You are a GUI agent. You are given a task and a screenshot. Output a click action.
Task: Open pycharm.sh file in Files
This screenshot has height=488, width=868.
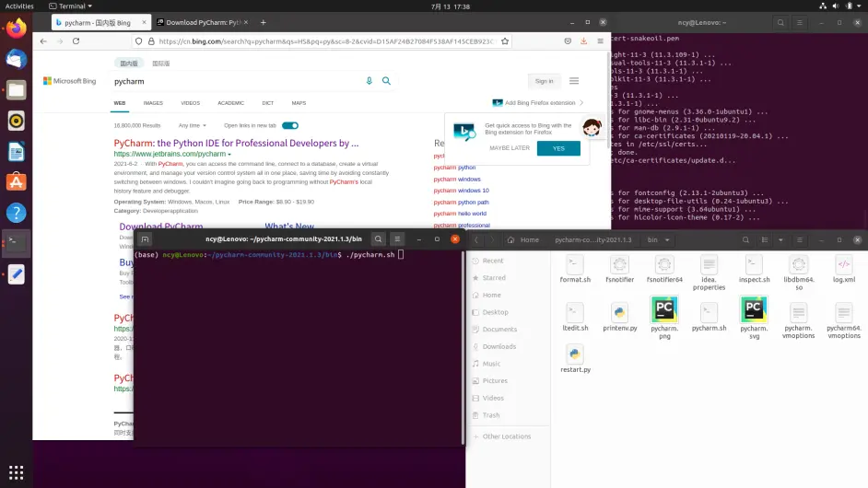tap(710, 317)
